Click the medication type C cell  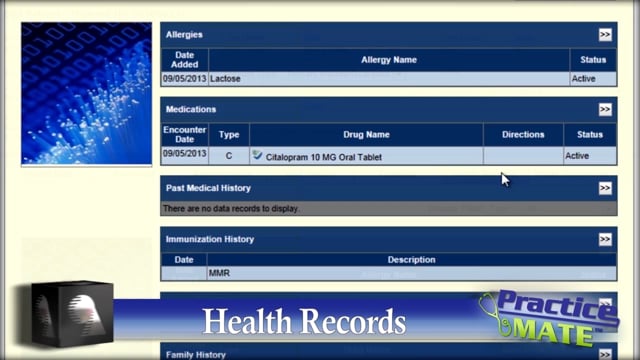tap(229, 156)
